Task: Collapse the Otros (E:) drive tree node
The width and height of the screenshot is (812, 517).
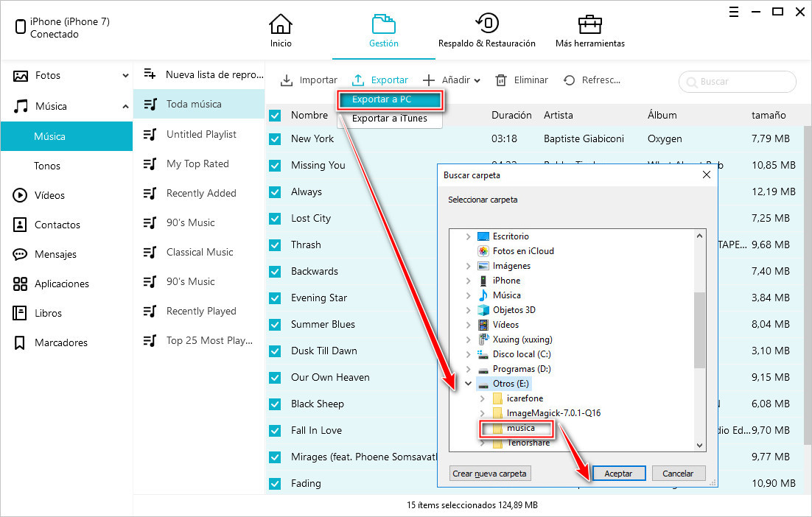Action: coord(468,384)
